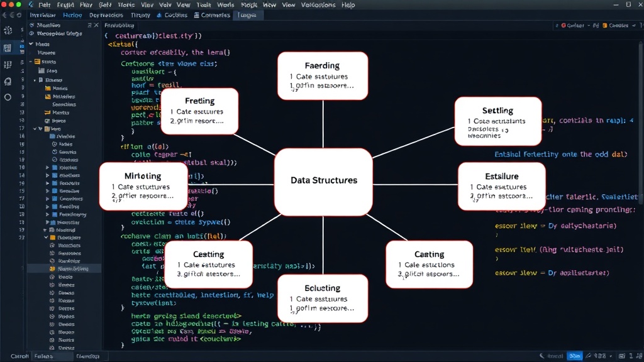Select the central Data Structures node
The height and width of the screenshot is (362, 644).
(x=323, y=182)
